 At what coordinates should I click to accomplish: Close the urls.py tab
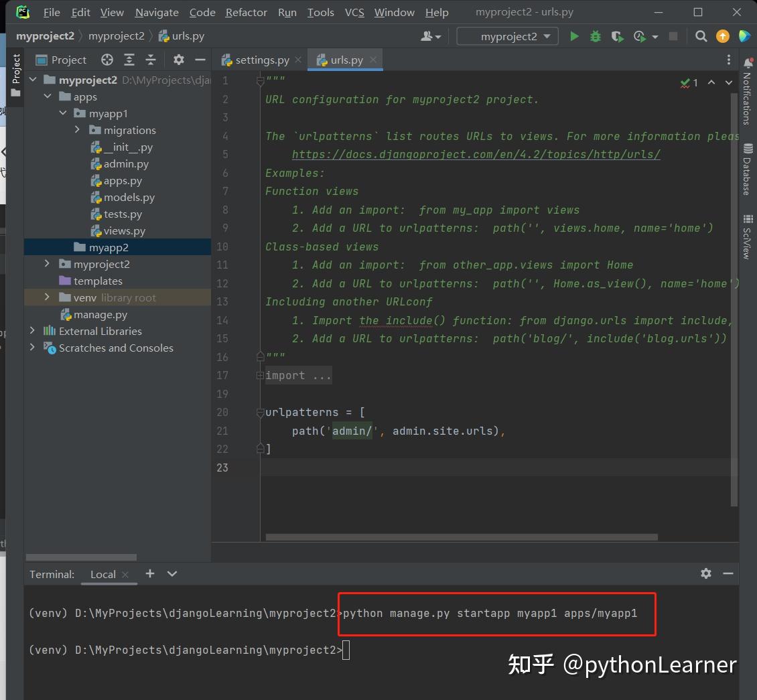373,60
